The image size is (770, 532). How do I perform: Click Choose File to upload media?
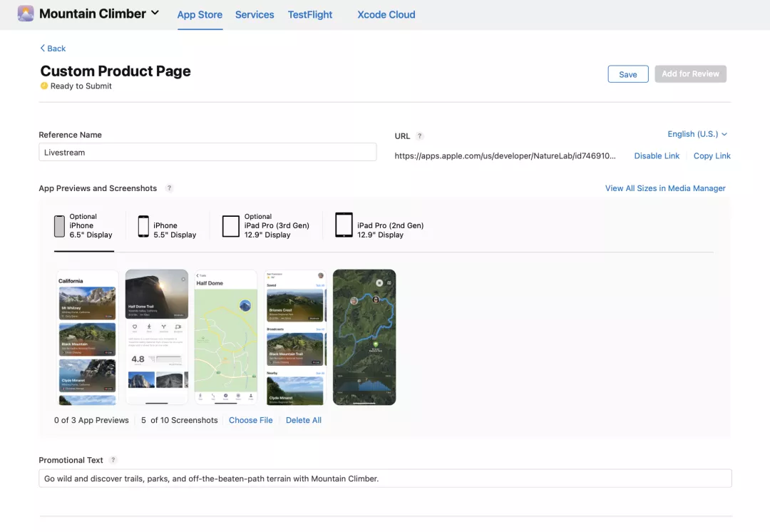pyautogui.click(x=250, y=421)
